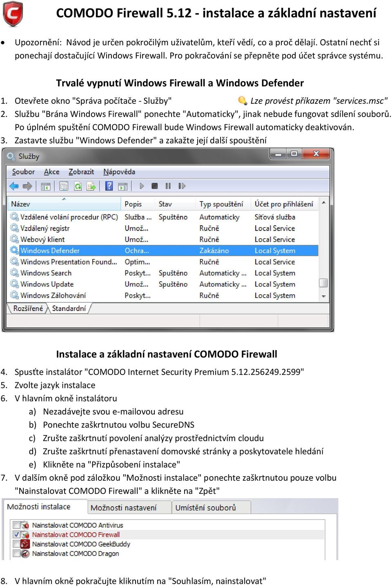The width and height of the screenshot is (392, 587).
Task: Click the show/hide action pane toolbar icon
Action: [x=122, y=186]
